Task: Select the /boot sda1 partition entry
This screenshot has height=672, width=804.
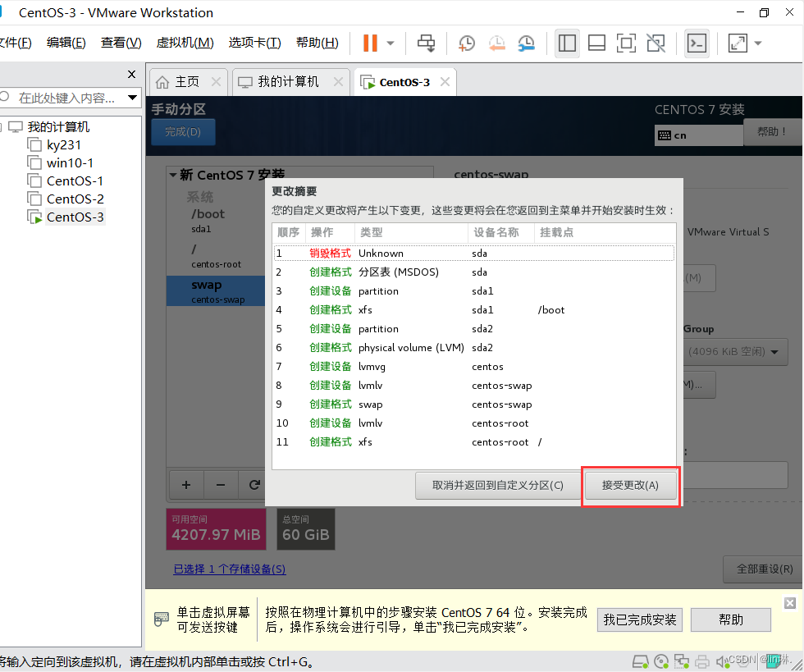Action: point(215,221)
